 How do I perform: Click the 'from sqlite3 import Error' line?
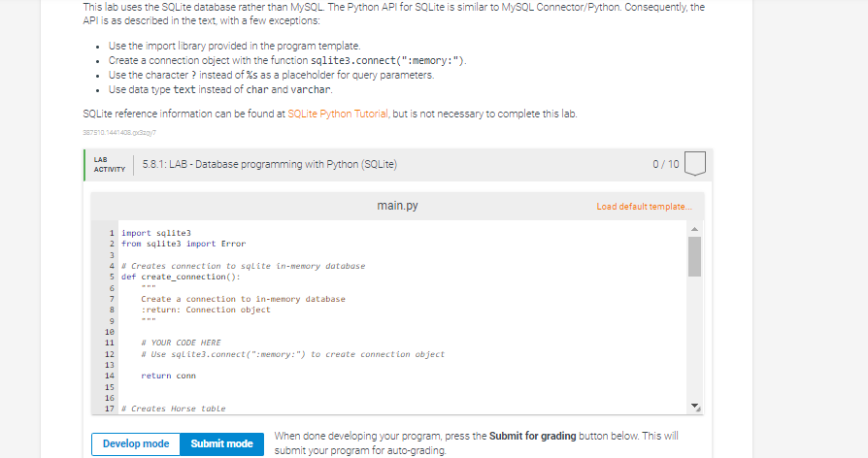pos(184,244)
